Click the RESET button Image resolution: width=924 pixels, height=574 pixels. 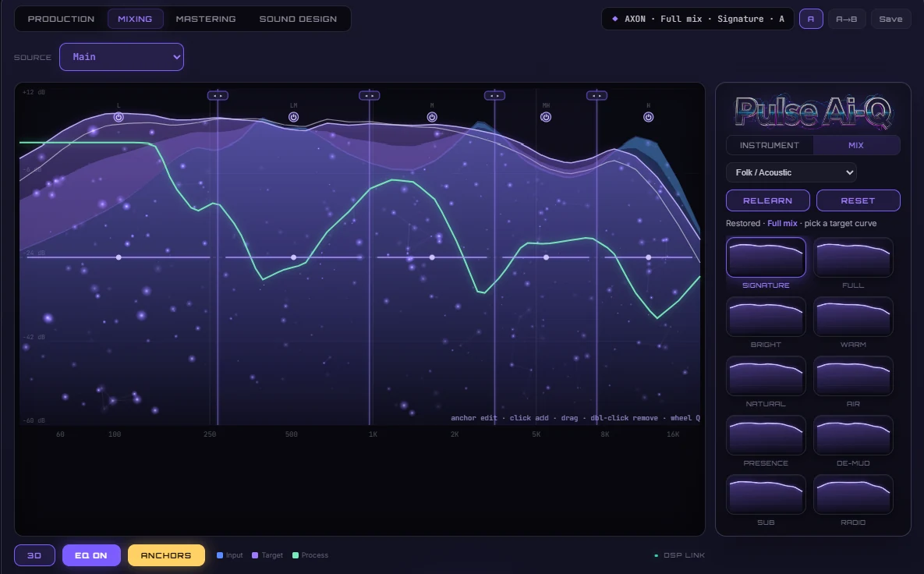tap(858, 200)
